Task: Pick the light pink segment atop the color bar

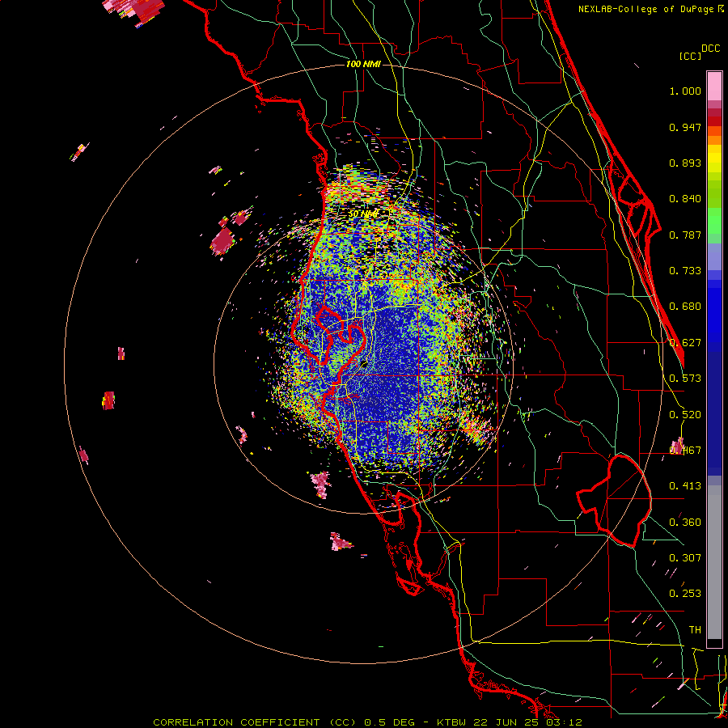Action: tap(714, 87)
